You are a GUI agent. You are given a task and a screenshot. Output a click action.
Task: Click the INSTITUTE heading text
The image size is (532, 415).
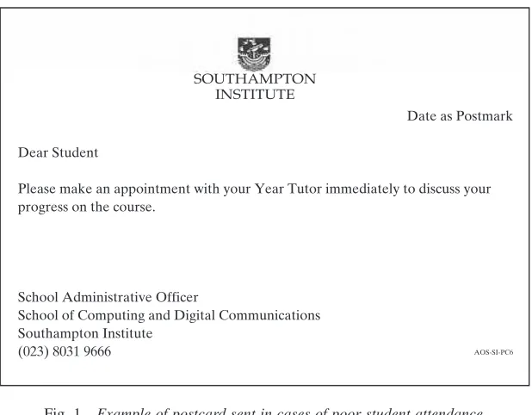(255, 95)
